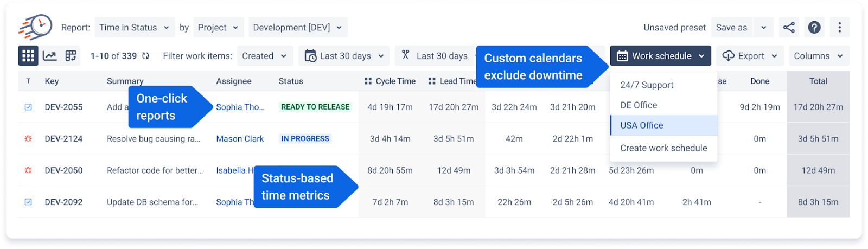This screenshot has height=249, width=868.
Task: Select the grid table view icon
Action: click(x=28, y=56)
